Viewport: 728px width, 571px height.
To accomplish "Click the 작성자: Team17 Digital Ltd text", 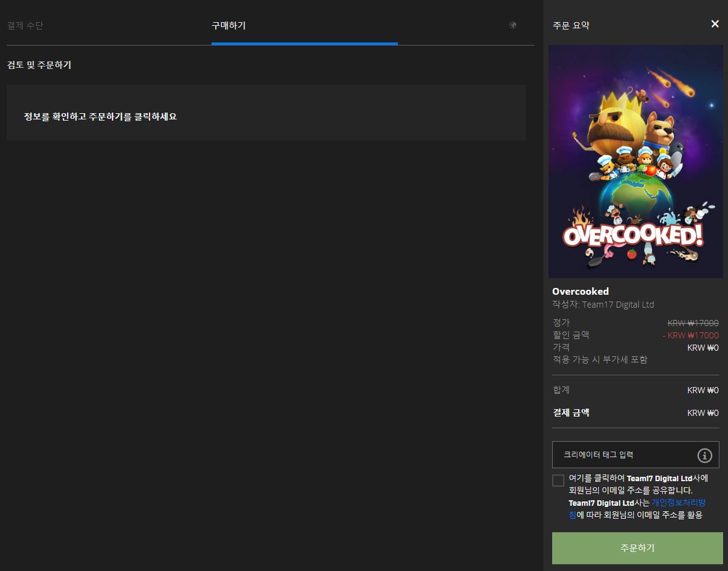I will [x=603, y=305].
